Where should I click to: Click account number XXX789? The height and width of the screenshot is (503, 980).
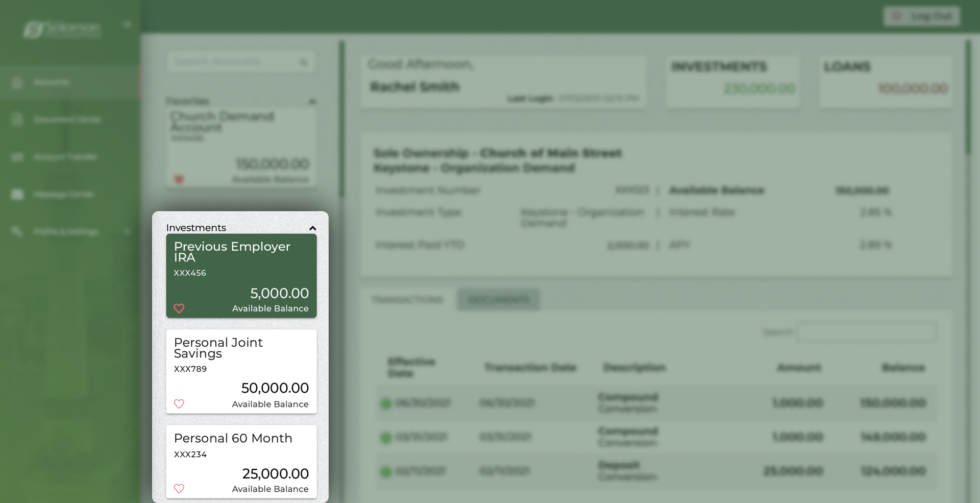pyautogui.click(x=190, y=369)
